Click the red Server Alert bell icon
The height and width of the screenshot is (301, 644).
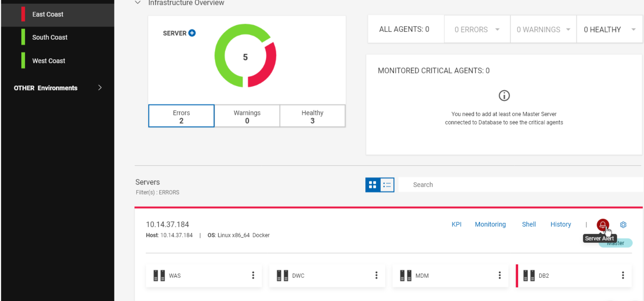(602, 224)
